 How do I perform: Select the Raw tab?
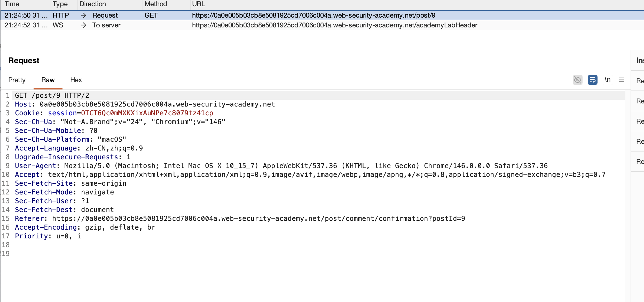[48, 80]
